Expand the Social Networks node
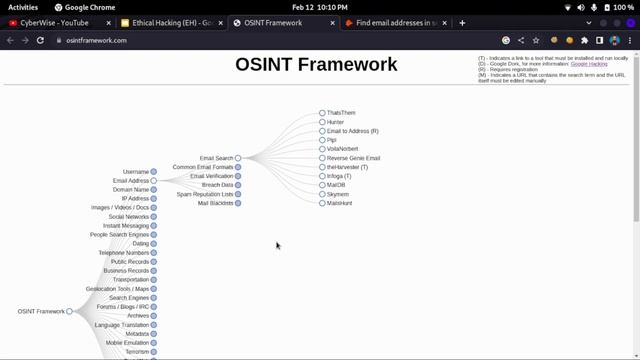Image resolution: width=640 pixels, height=360 pixels. point(153,217)
